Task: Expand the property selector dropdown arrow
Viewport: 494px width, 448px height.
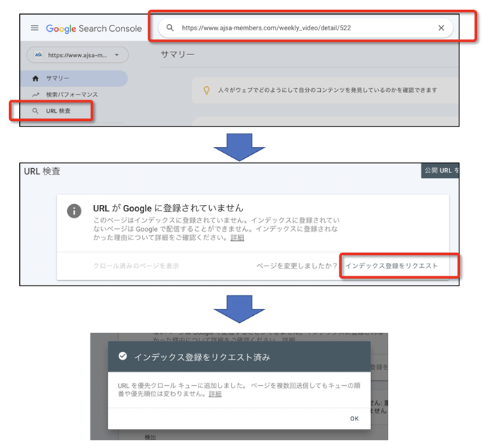Action: 117,55
